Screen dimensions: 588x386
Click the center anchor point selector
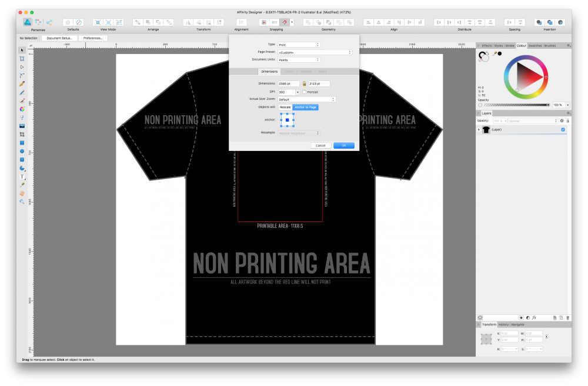(288, 120)
